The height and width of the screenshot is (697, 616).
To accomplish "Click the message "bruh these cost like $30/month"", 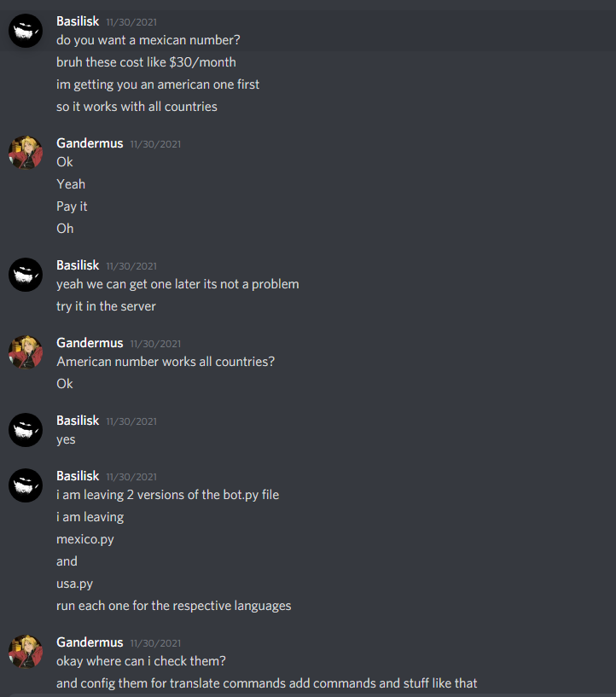I will (146, 62).
